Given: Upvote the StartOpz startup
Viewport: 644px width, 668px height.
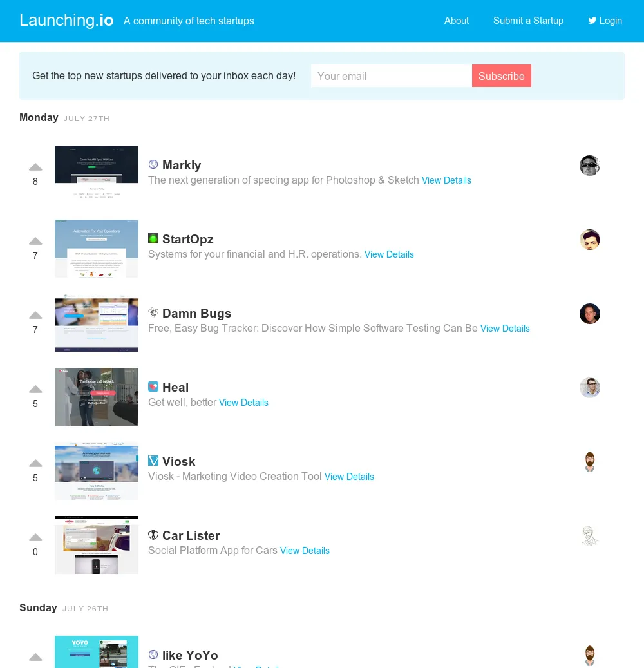Looking at the screenshot, I should [x=35, y=241].
